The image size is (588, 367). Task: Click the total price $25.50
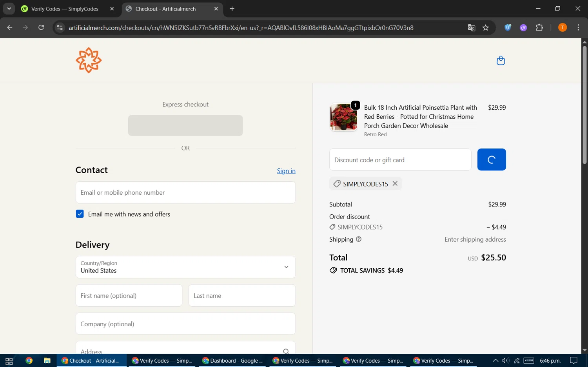coord(494,257)
